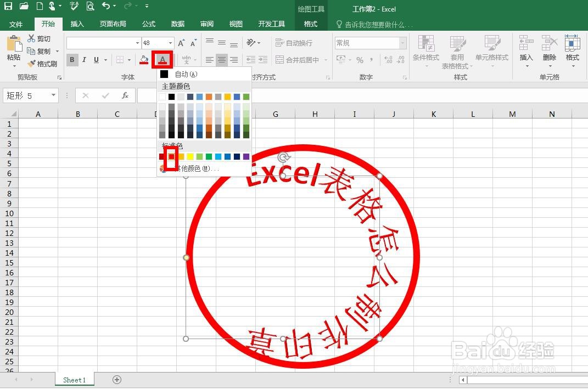Open the font size dropdown showing 48
This screenshot has width=588, height=389.
pos(171,43)
